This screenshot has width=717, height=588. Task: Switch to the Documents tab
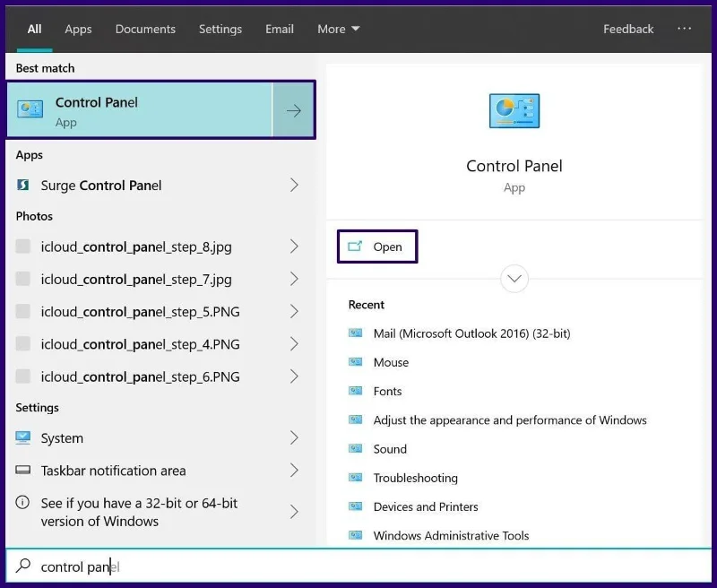[145, 29]
